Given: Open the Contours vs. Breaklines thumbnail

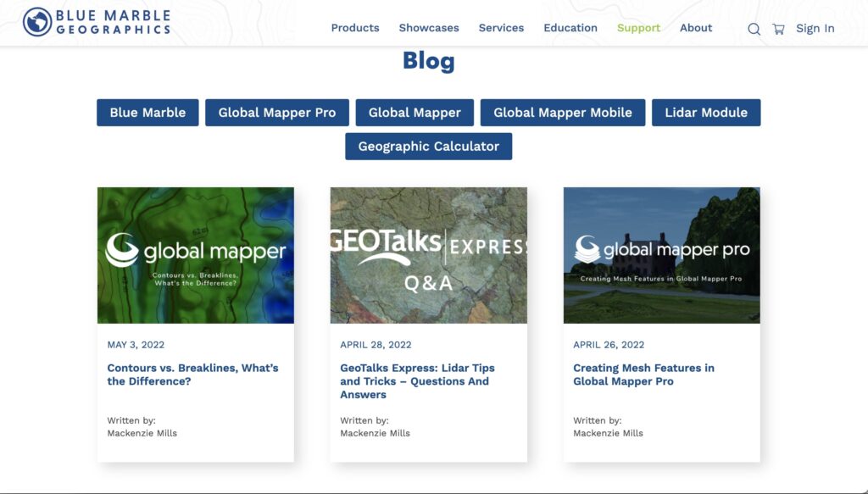Looking at the screenshot, I should pyautogui.click(x=196, y=255).
